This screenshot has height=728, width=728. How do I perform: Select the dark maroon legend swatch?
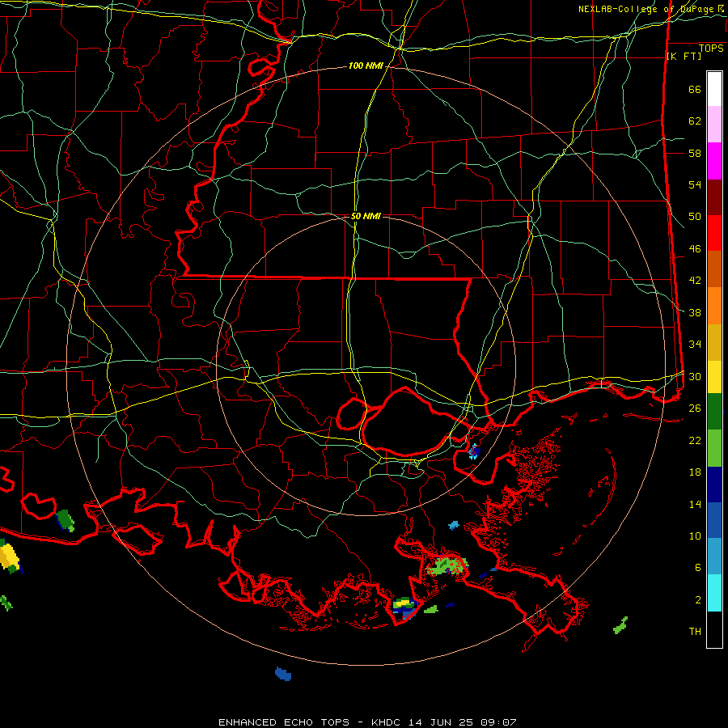[714, 197]
